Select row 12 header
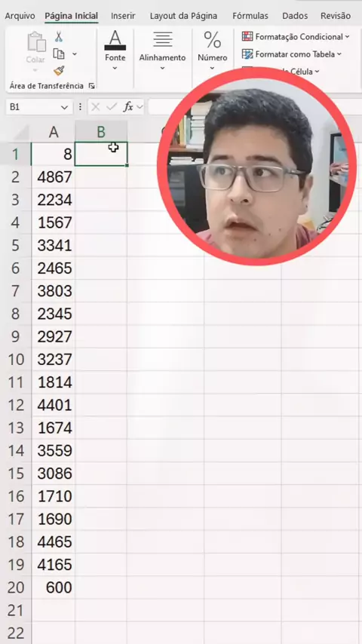Screen dimensions: 362x644 click(x=16, y=406)
